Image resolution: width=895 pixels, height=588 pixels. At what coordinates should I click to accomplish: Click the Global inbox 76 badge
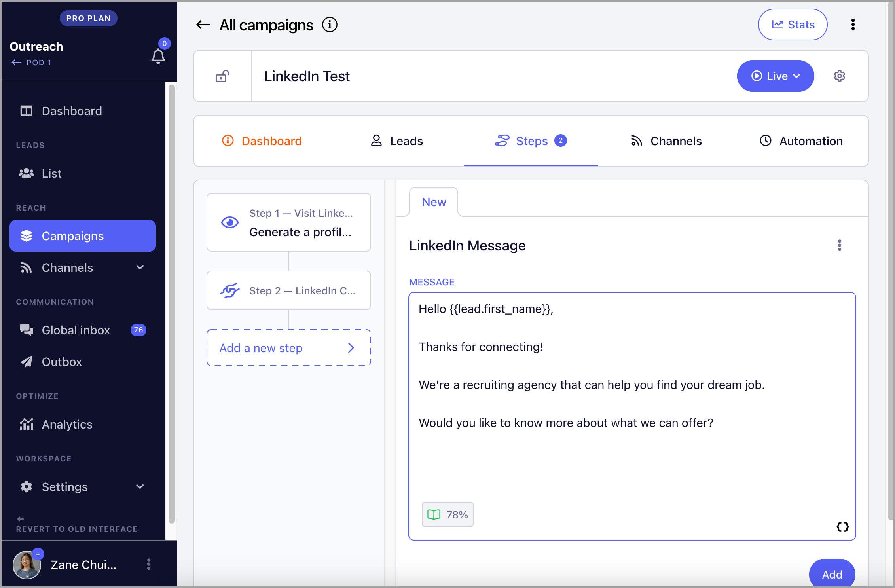point(138,330)
